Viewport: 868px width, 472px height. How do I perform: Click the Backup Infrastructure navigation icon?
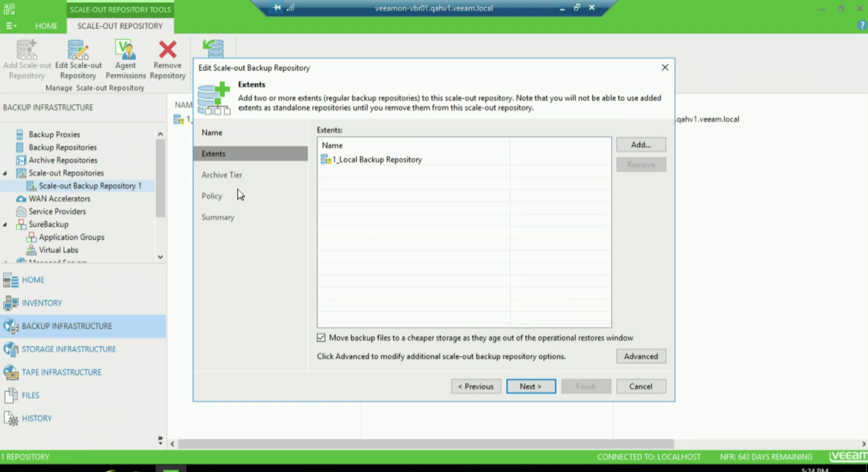click(11, 326)
